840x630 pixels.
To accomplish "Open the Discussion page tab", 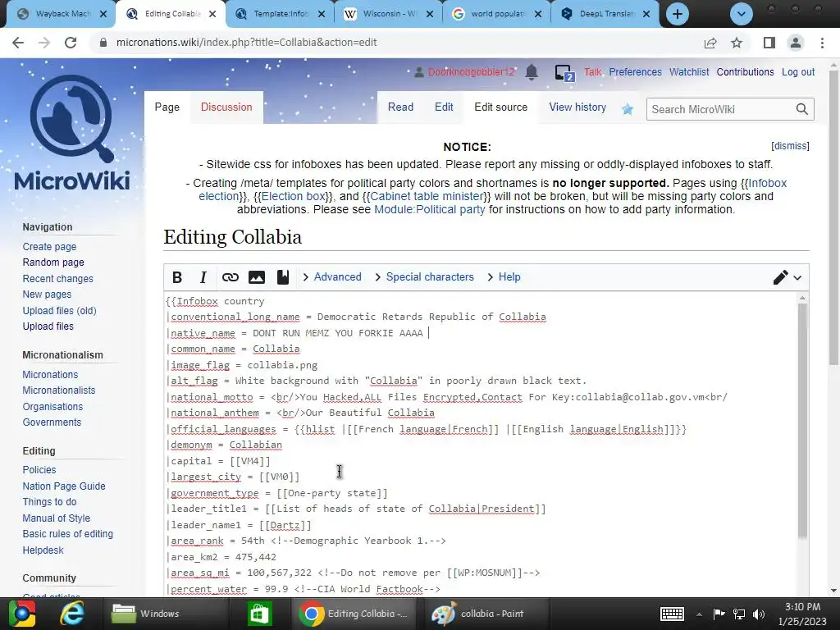I will tap(226, 107).
